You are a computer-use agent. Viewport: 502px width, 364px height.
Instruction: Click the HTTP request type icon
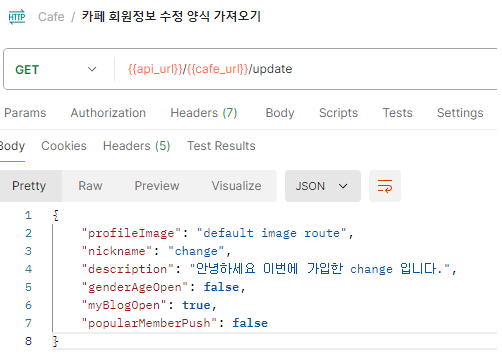click(17, 17)
